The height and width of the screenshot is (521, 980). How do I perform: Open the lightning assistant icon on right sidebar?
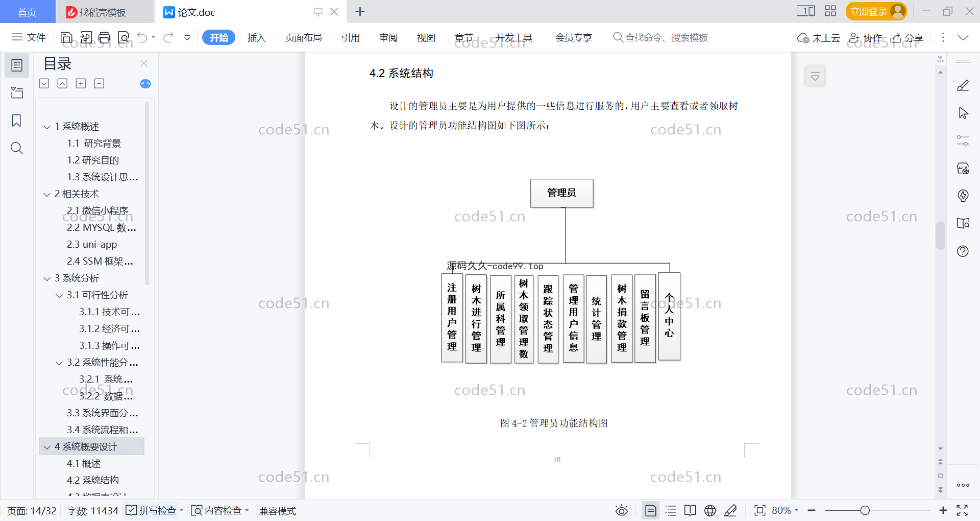pyautogui.click(x=963, y=196)
